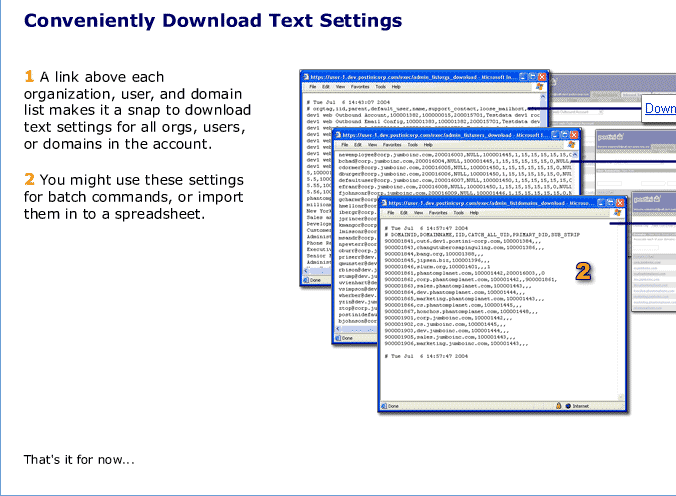Click the Done status icon in users window
Image resolution: width=676 pixels, height=496 pixels.
pos(338,338)
